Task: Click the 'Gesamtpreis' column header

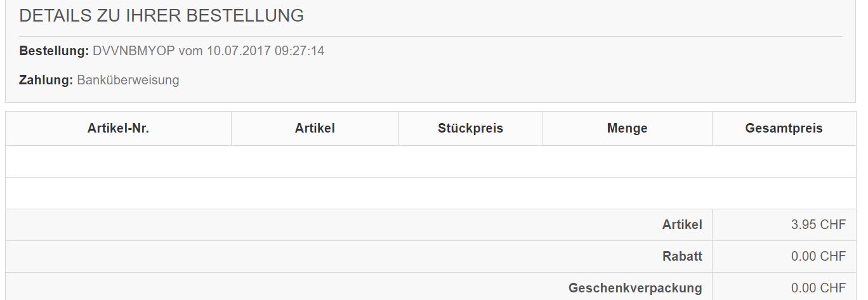Action: coord(784,128)
